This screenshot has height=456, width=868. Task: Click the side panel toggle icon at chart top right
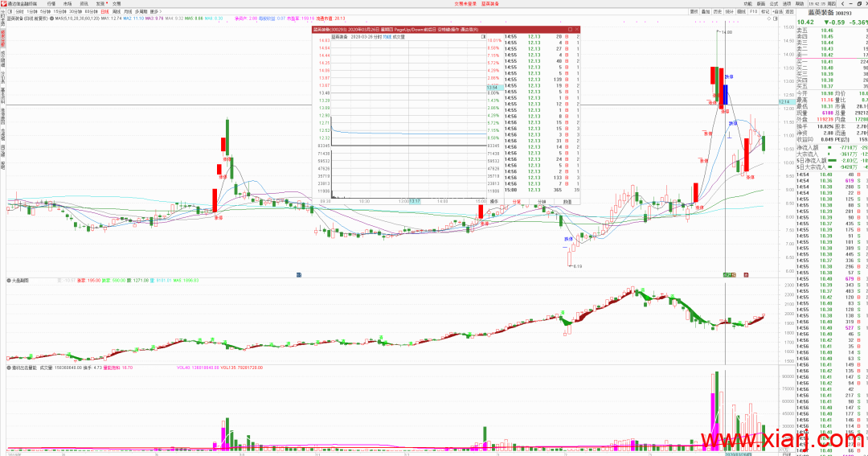[775, 18]
